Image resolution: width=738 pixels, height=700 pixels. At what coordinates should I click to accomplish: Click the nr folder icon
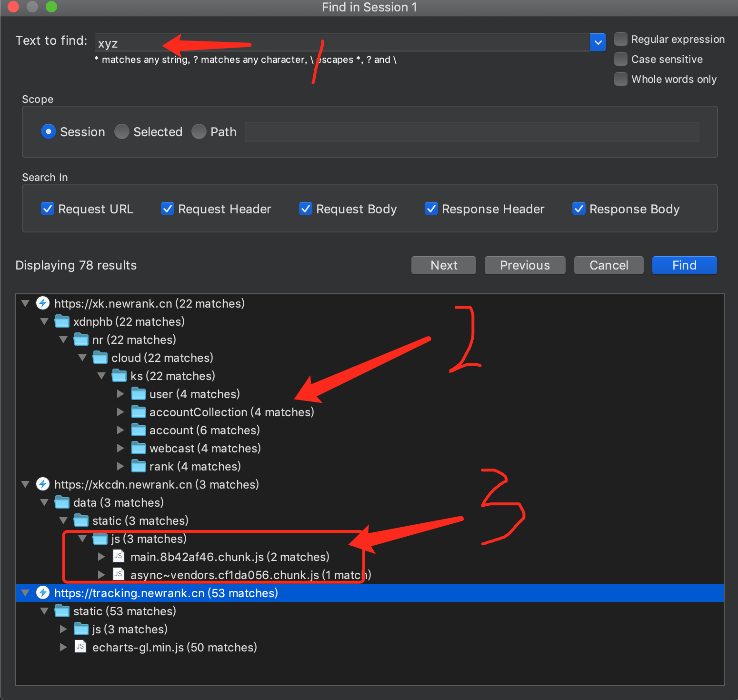pos(81,339)
